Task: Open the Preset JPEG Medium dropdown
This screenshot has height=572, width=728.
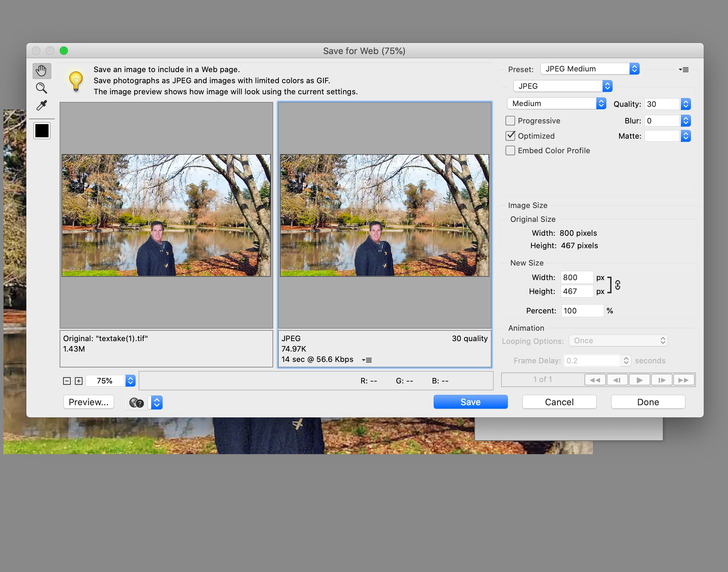Action: (x=590, y=69)
